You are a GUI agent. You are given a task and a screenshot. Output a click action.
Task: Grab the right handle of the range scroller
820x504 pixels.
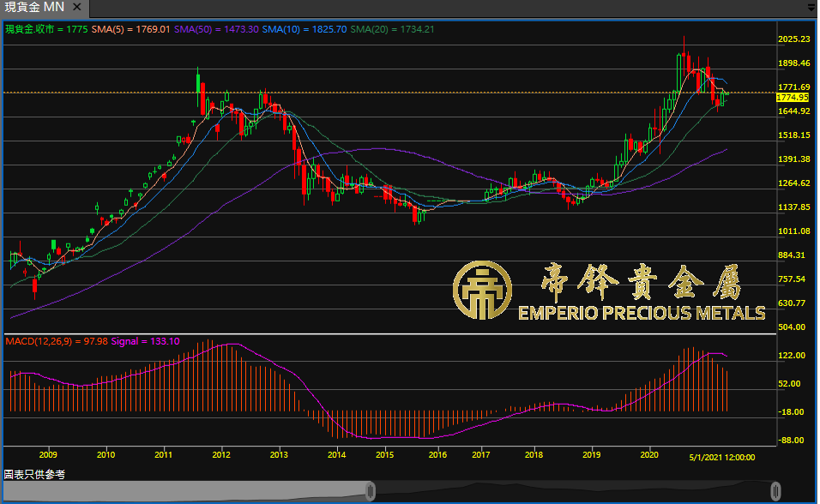tap(775, 491)
